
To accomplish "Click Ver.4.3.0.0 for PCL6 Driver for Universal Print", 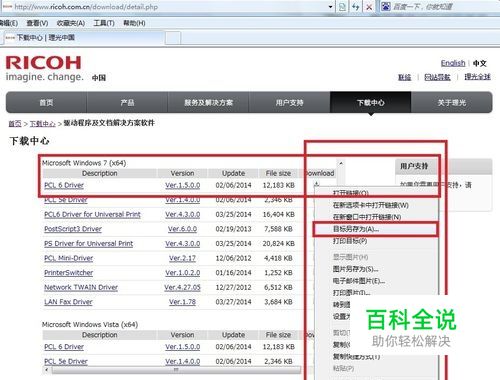I will 183,214.
